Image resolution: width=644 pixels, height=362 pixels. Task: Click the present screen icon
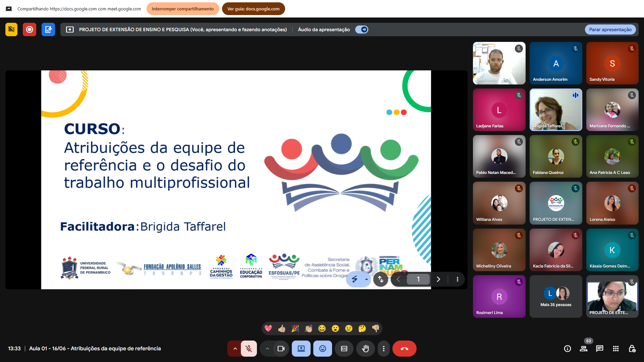click(x=301, y=349)
